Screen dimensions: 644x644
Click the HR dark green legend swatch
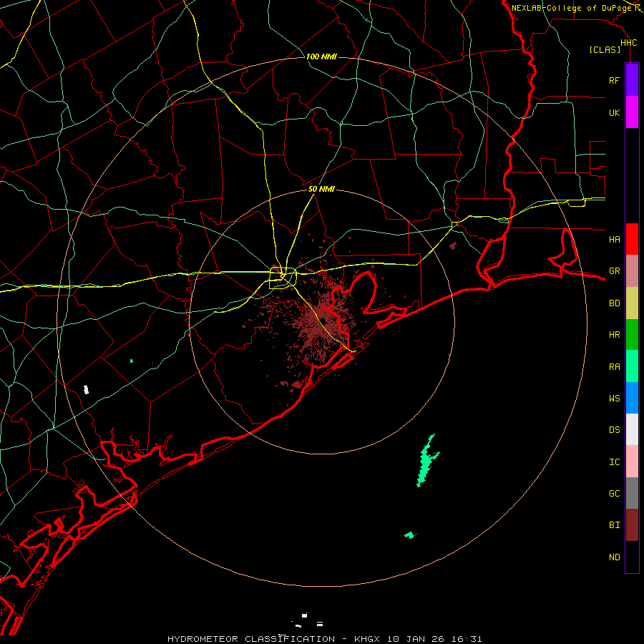click(632, 335)
